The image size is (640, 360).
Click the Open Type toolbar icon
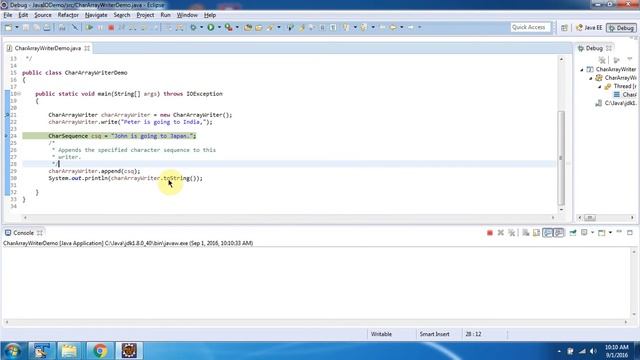tap(248, 27)
